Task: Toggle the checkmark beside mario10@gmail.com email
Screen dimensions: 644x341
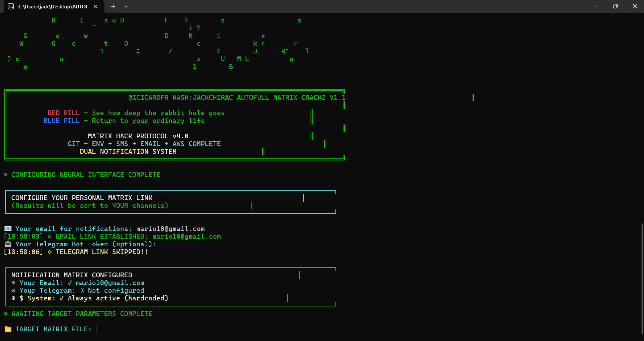Action: [x=70, y=283]
